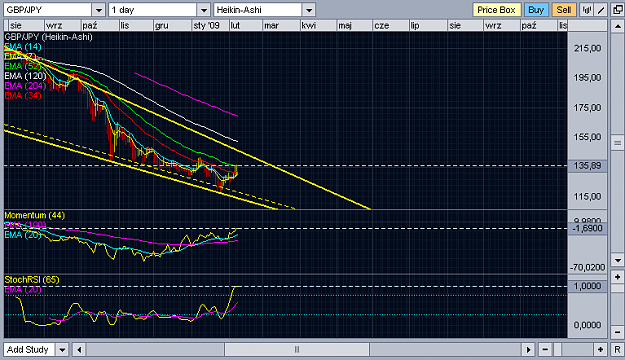Viewport: 625px width, 360px height.
Task: Click the Buy button
Action: tap(536, 10)
